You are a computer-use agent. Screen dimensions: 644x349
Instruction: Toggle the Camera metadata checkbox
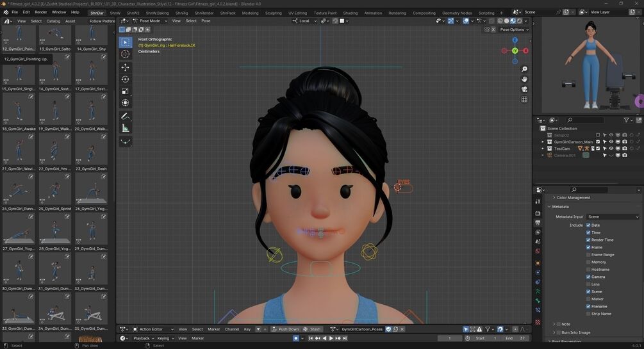(588, 277)
